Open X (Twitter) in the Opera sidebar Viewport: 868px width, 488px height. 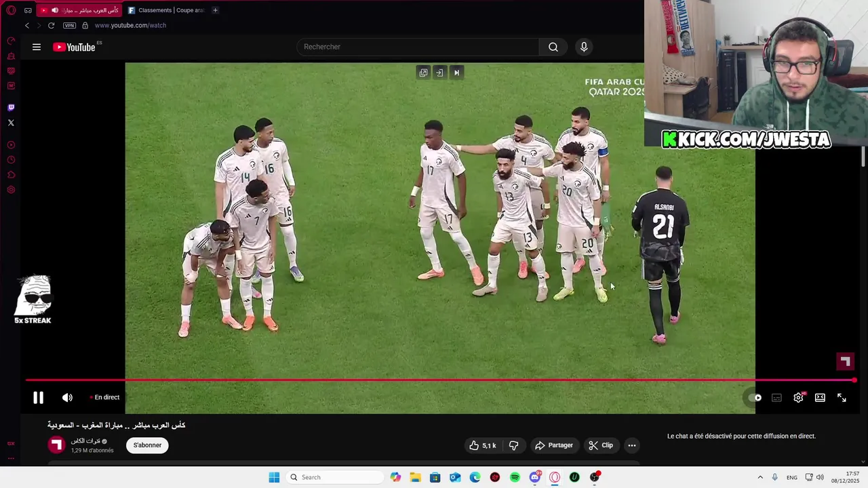(x=11, y=123)
